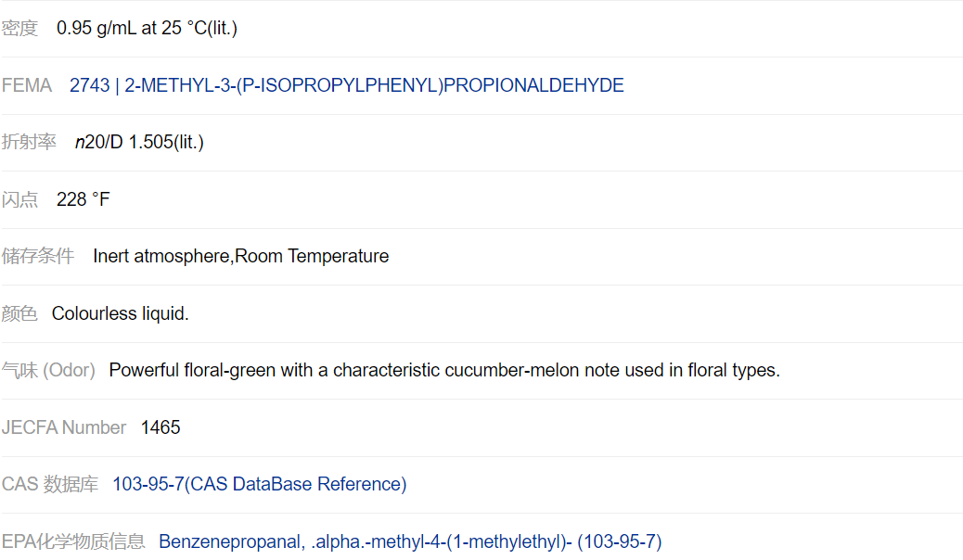Open the EPA Benzenepropanal substance link

point(410,542)
